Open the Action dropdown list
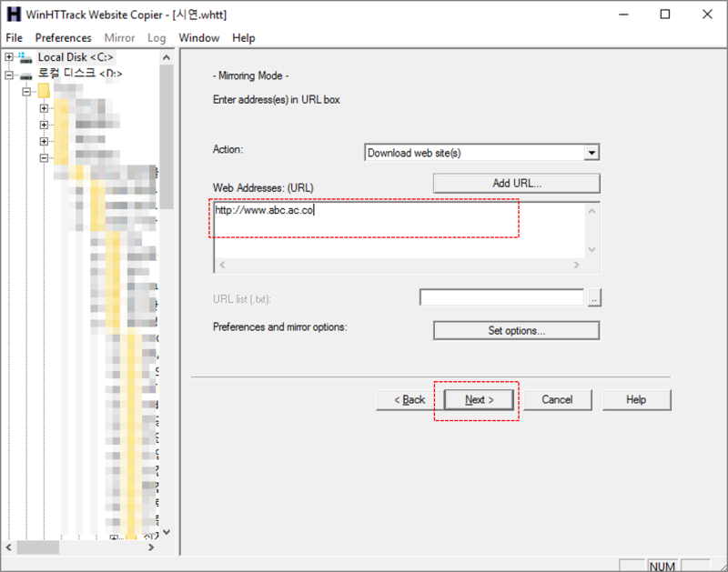728x572 pixels. [591, 153]
